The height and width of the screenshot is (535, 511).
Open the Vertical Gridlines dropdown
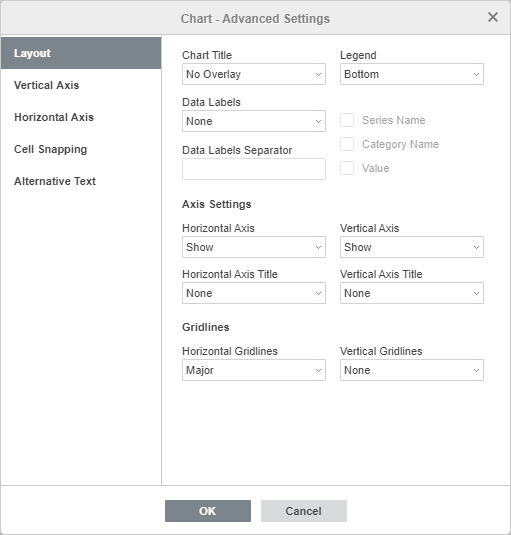(x=412, y=370)
